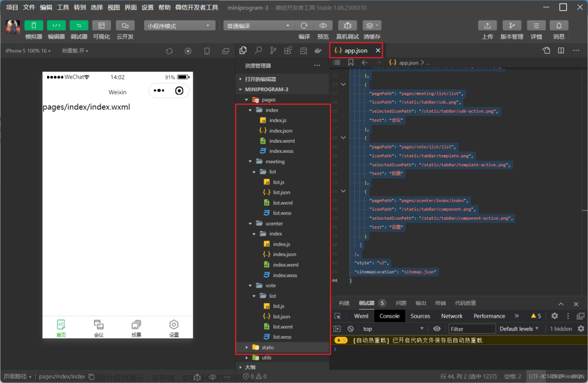Open the 文件 (File) menu

(x=29, y=8)
